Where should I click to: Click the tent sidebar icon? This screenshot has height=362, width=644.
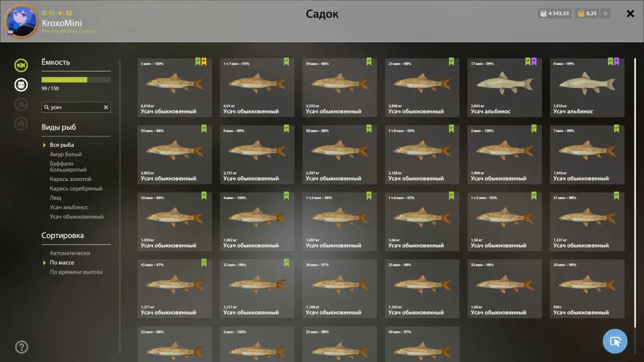pos(21,104)
